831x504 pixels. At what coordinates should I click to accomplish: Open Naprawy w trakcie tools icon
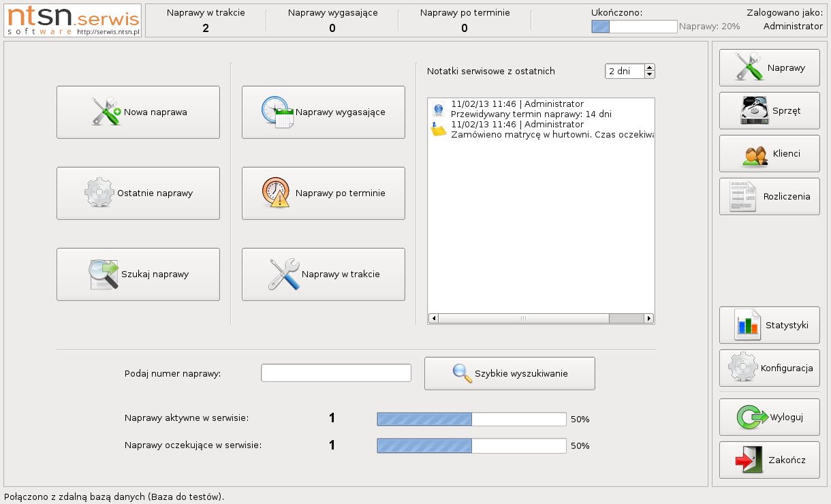pos(283,274)
